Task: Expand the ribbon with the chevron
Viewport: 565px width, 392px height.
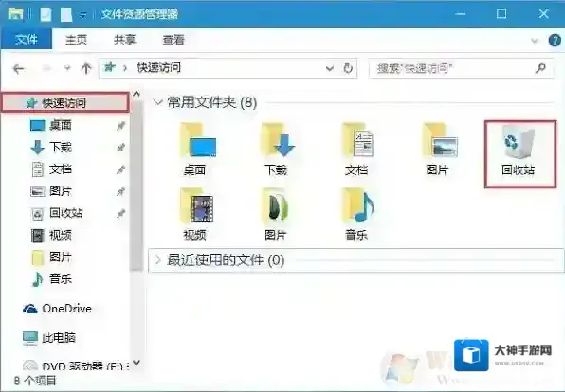Action: coord(535,41)
